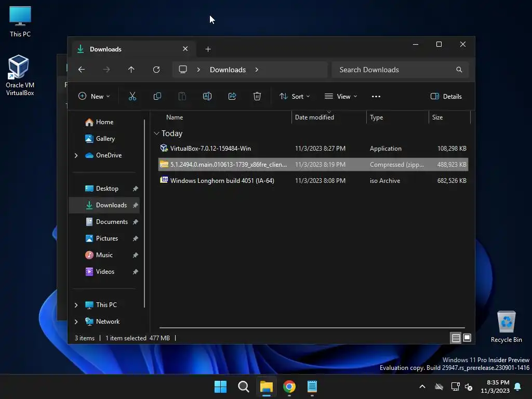Click the network tray icon

coord(455,387)
